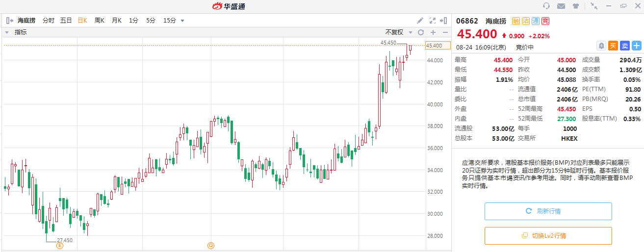This screenshot has width=644, height=252.
Task: Click the blue 卖 sell button
Action: 625,46
